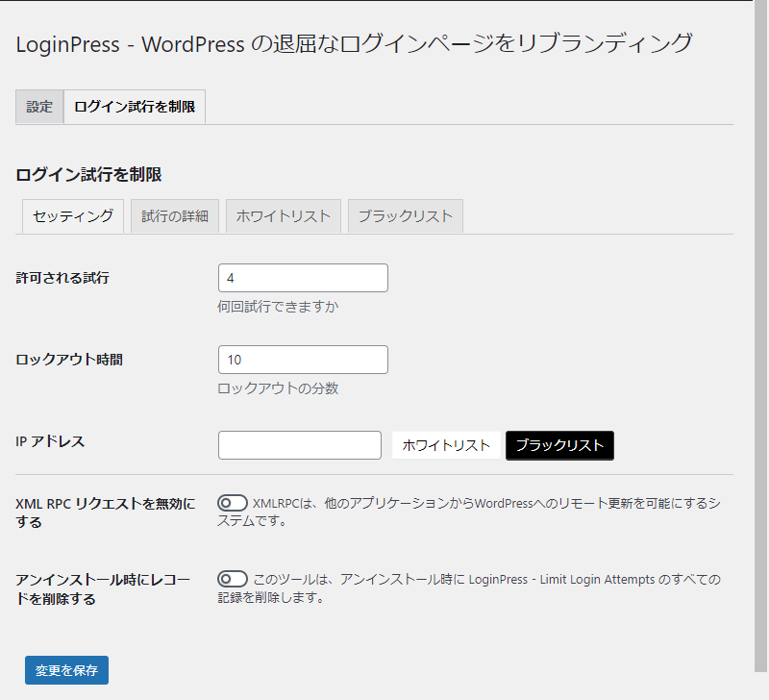
Task: Toggle アンインストール時にレコードを削除する switch
Action: point(233,579)
